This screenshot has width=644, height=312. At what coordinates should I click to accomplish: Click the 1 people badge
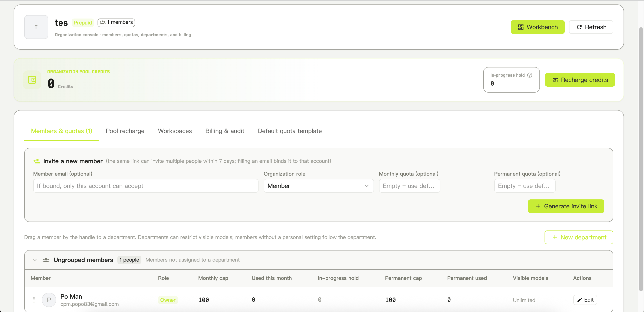129,260
